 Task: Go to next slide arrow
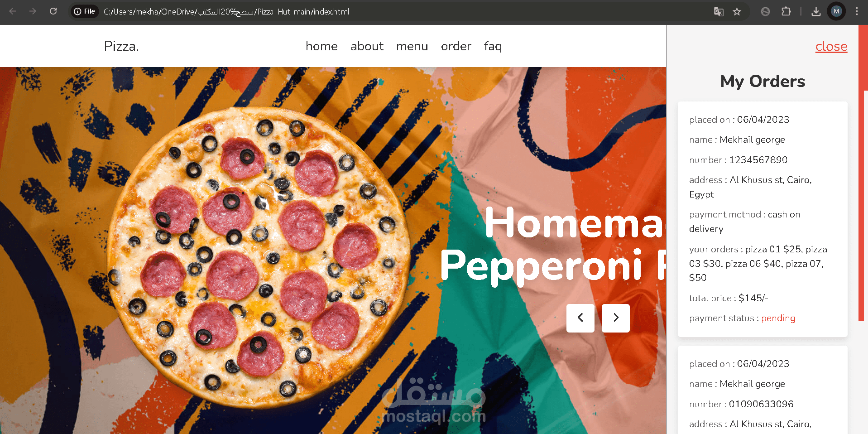click(615, 318)
